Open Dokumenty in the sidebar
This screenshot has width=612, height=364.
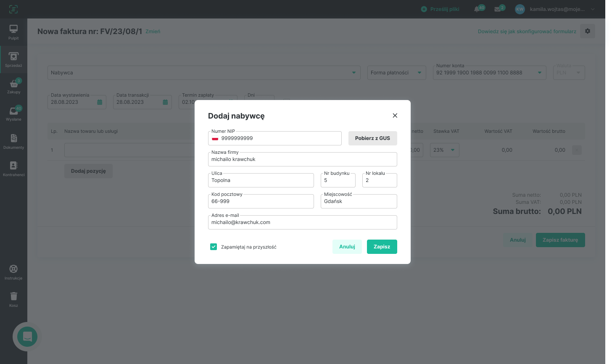[x=13, y=141]
